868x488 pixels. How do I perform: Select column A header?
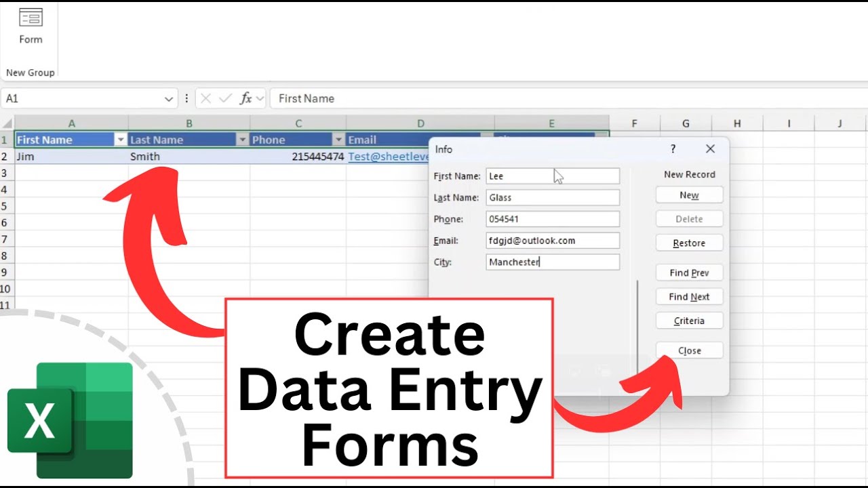point(71,123)
